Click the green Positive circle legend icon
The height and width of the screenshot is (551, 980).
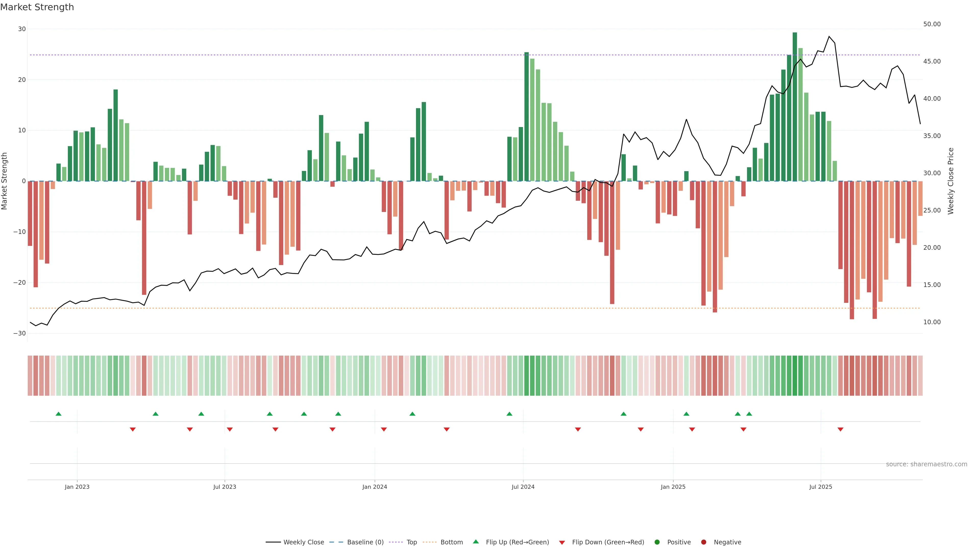[x=657, y=542]
